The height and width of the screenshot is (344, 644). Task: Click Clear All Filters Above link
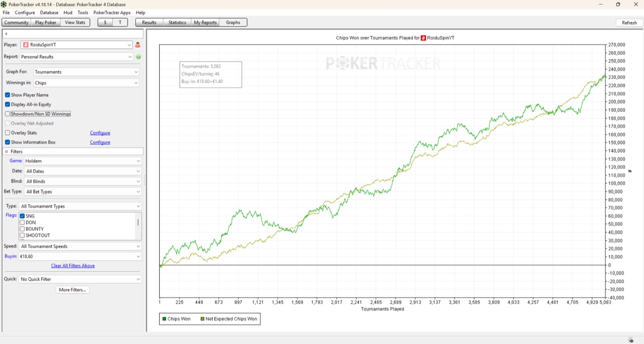tap(73, 266)
